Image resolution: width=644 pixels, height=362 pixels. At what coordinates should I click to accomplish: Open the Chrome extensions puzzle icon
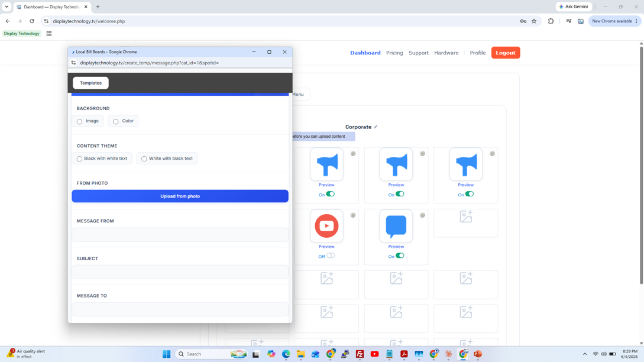click(551, 21)
